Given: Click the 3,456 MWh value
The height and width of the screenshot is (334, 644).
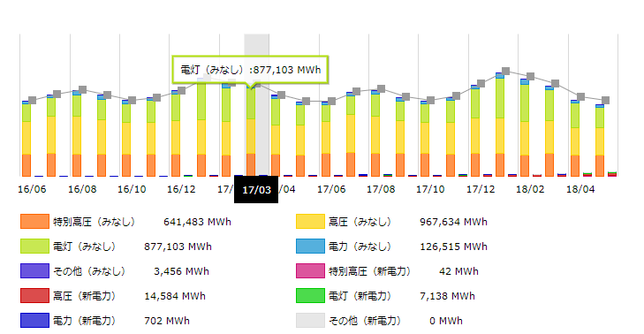Looking at the screenshot, I should coord(181,271).
